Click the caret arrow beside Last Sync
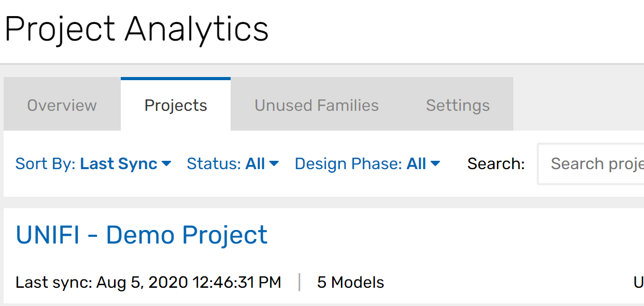 (167, 164)
